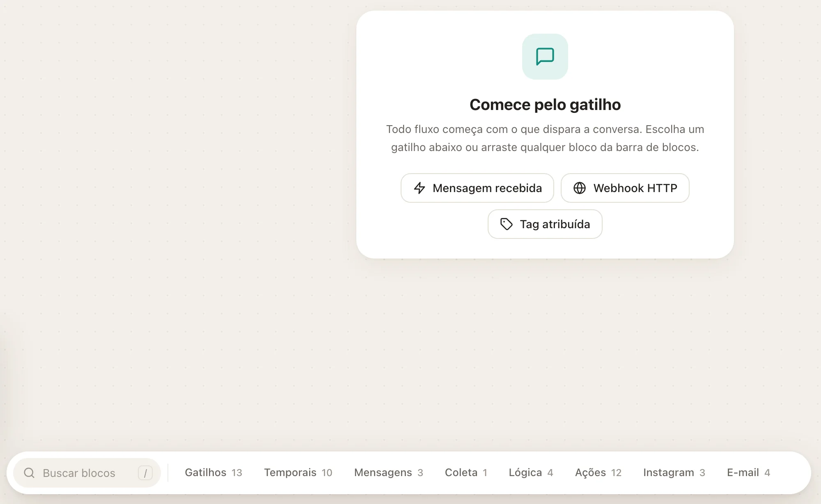Choose the Mensagem recebida trigger
The width and height of the screenshot is (821, 504).
tap(477, 188)
